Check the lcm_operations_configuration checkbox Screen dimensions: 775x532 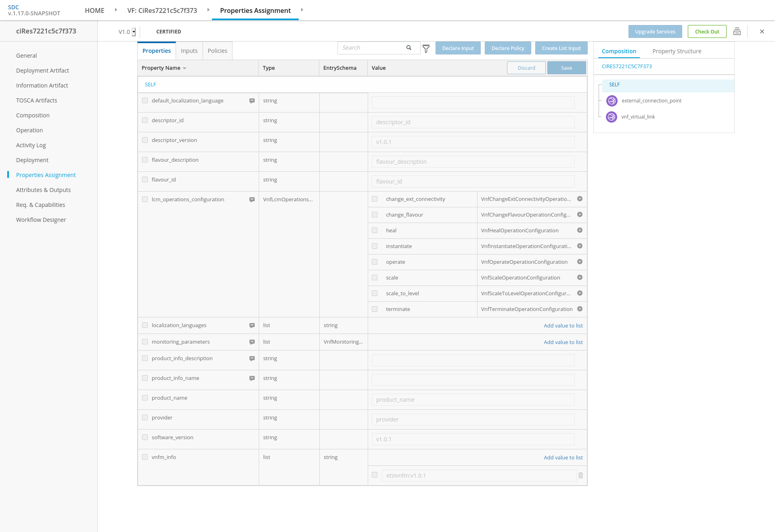click(145, 199)
